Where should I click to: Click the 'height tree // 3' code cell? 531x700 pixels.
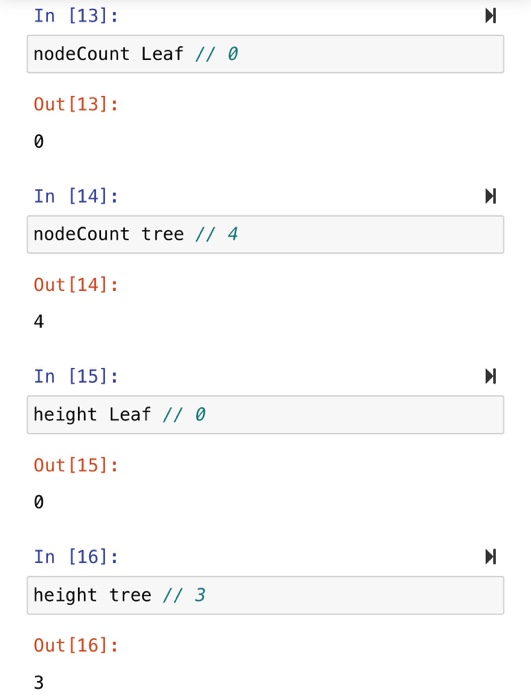[265, 595]
